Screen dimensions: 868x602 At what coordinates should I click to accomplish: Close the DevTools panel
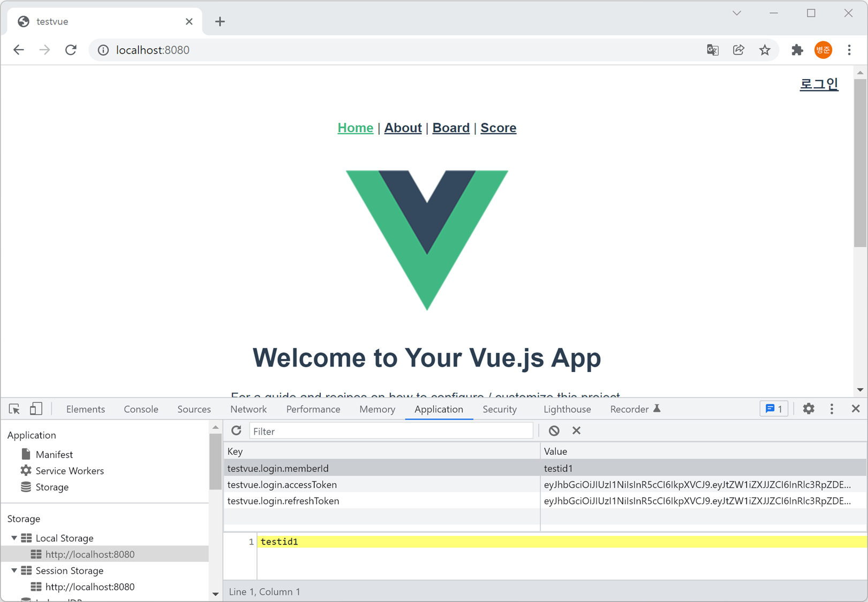click(x=856, y=409)
